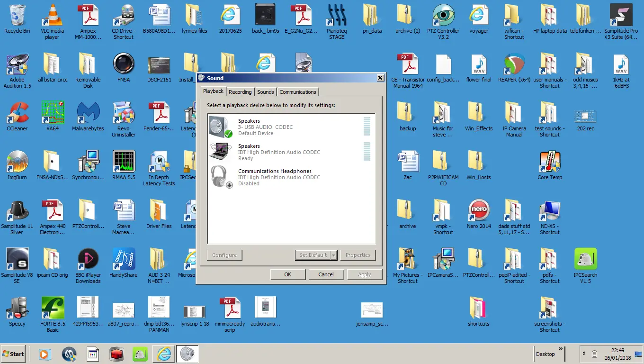Open the Nero 2014 shortcut
The image size is (644, 364).
479,211
